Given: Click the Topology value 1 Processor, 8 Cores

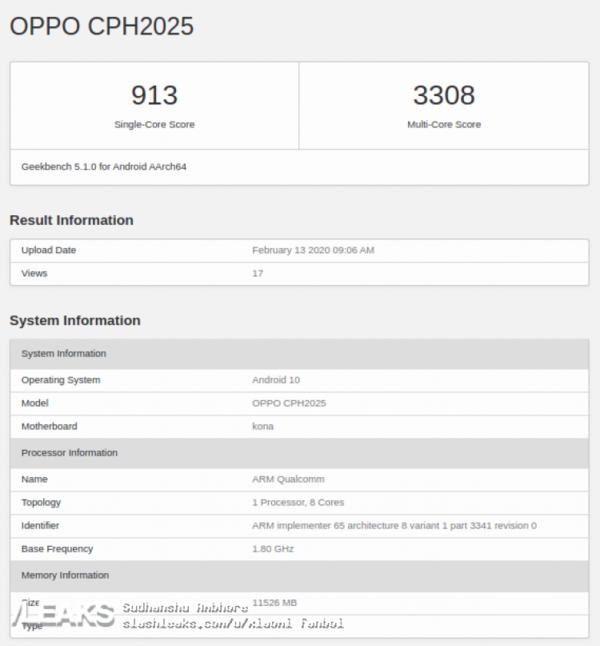Looking at the screenshot, I should tap(298, 502).
